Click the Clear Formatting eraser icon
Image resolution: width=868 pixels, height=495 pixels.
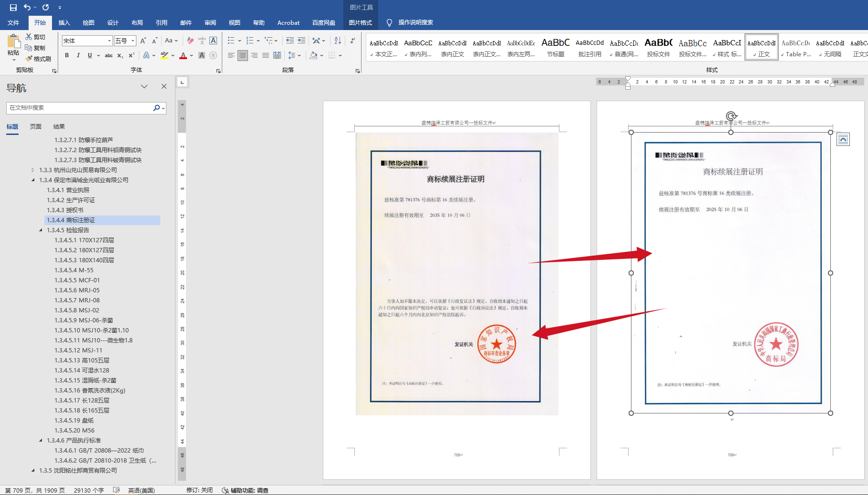tap(190, 41)
